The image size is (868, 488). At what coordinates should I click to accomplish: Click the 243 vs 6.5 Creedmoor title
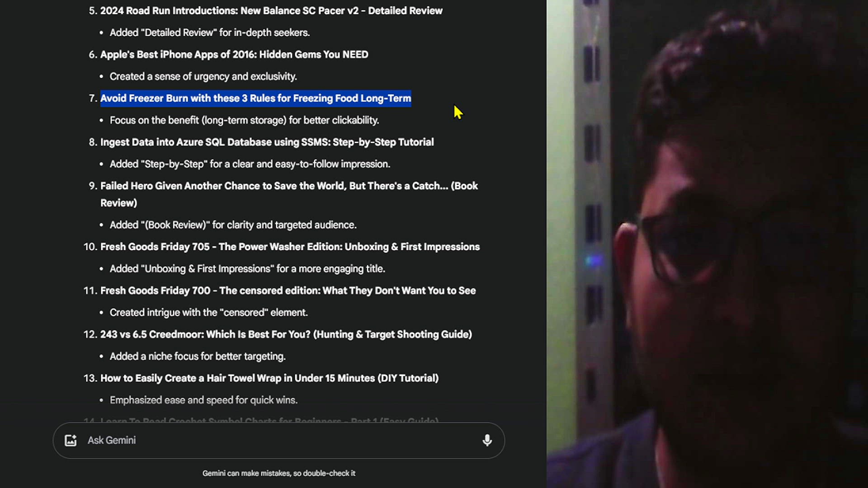click(x=286, y=334)
